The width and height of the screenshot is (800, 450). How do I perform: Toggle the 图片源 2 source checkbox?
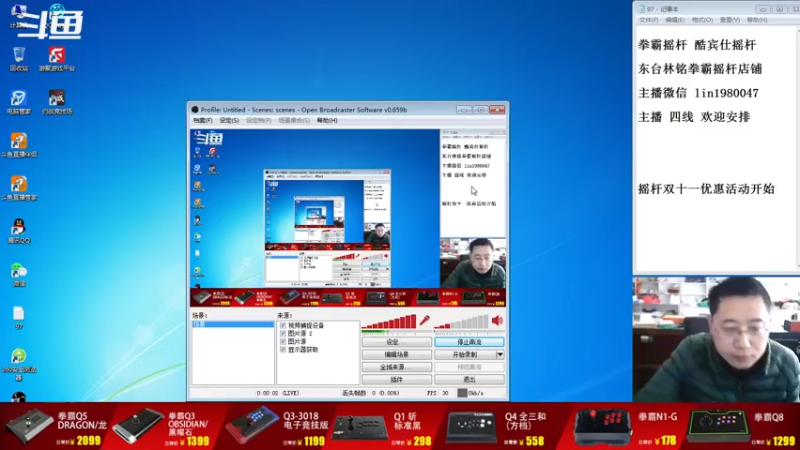tap(283, 334)
